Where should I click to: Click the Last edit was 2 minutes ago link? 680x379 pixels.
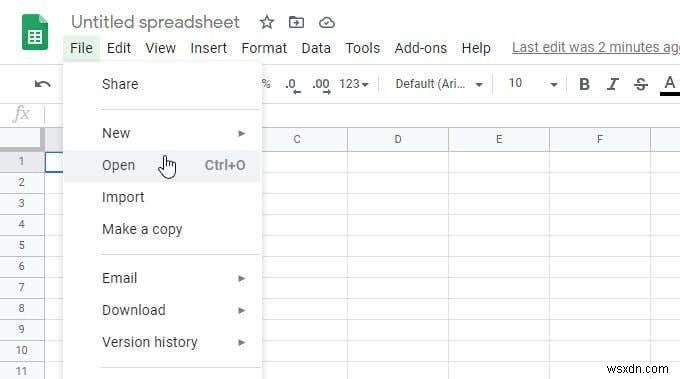(596, 47)
